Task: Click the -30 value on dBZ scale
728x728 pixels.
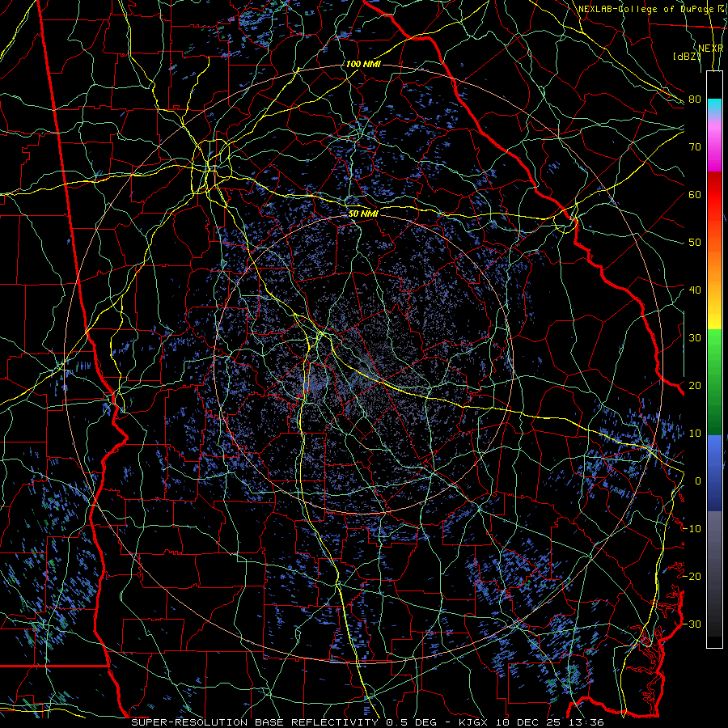Action: click(x=692, y=624)
